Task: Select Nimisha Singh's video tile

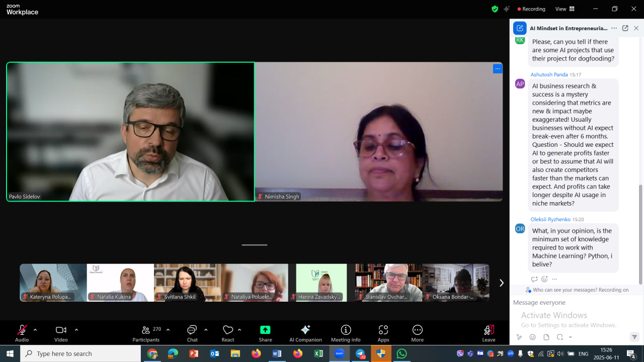Action: tap(379, 132)
